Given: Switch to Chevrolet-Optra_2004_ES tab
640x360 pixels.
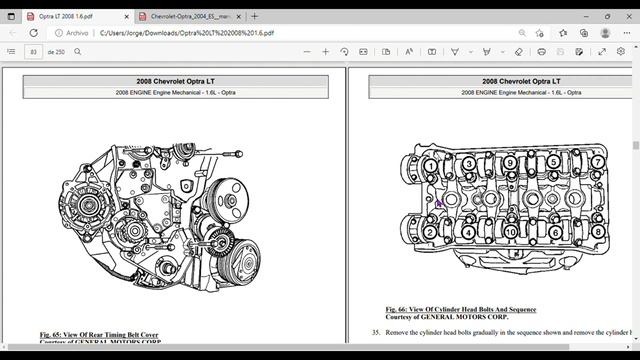Looking at the screenshot, I should pos(190,16).
